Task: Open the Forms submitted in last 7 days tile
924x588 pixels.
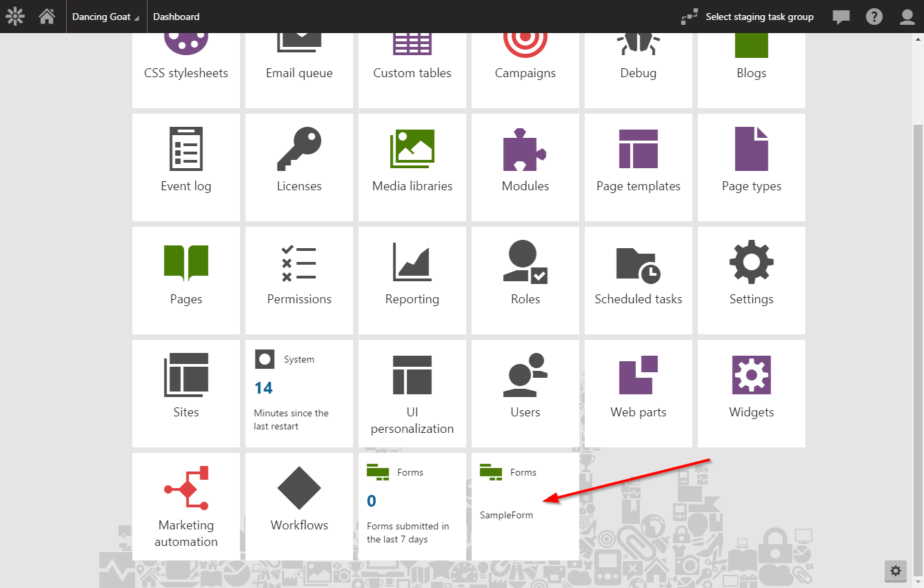Action: click(412, 506)
